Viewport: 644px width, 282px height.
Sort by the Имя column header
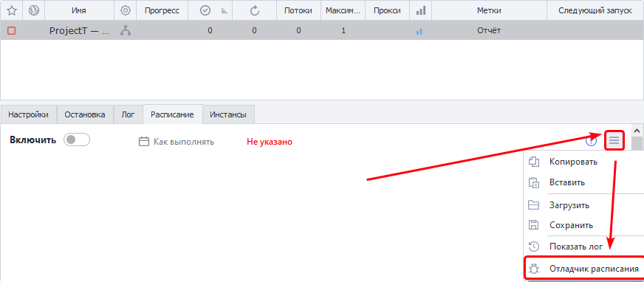(x=78, y=11)
